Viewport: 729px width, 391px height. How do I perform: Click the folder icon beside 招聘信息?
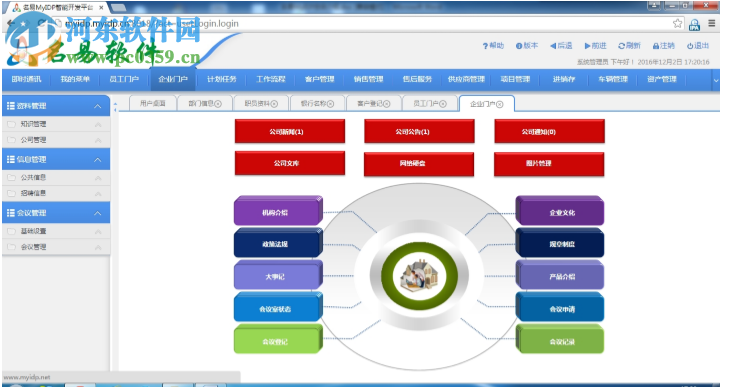12,193
